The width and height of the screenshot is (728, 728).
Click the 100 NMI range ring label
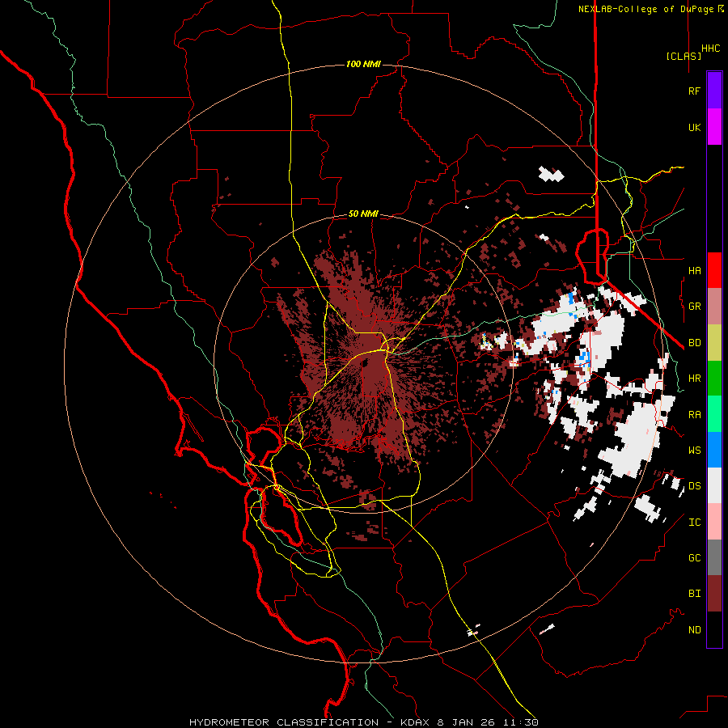point(363,64)
